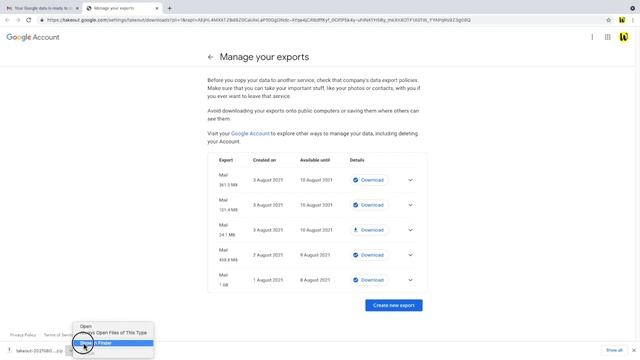Click the Export column header
Image resolution: width=640 pixels, height=360 pixels.
point(226,160)
